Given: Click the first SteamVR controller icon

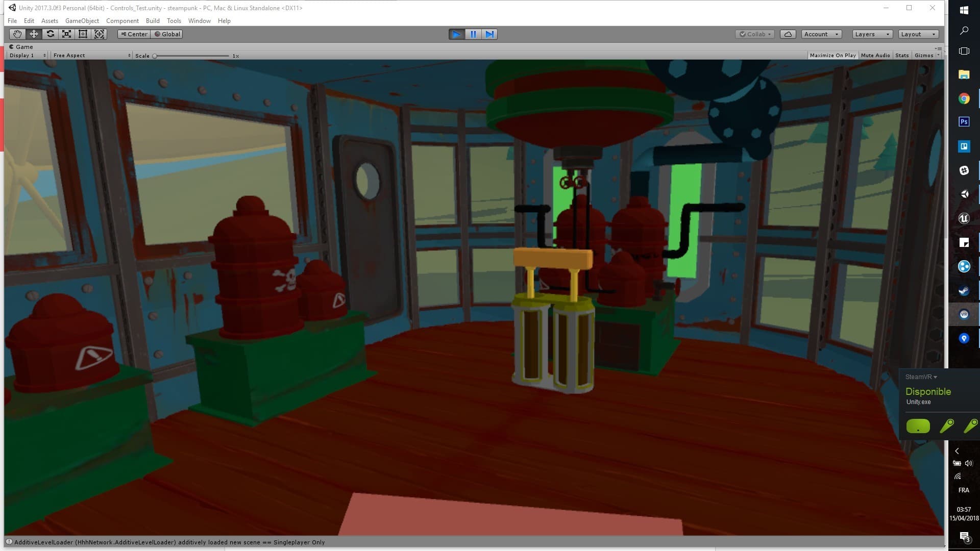Looking at the screenshot, I should [947, 426].
